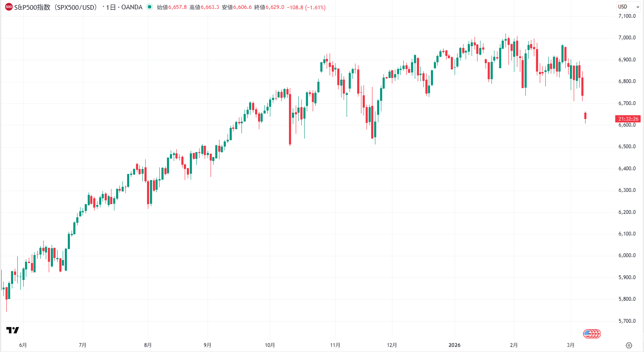Image resolution: width=644 pixels, height=352 pixels.
Task: Expand the currency unit selector chevron
Action: click(638, 6)
